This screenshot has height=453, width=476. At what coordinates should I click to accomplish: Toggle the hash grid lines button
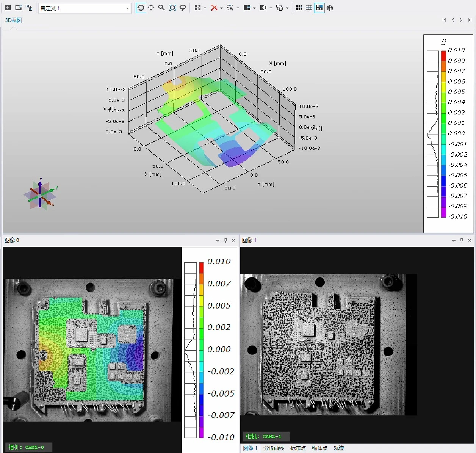click(x=309, y=8)
